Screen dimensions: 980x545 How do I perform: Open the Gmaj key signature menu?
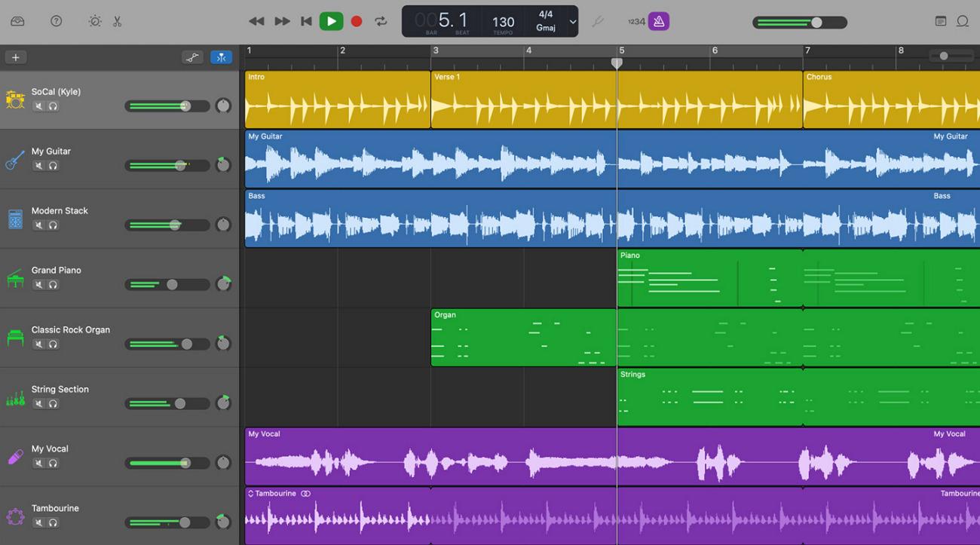tap(546, 28)
